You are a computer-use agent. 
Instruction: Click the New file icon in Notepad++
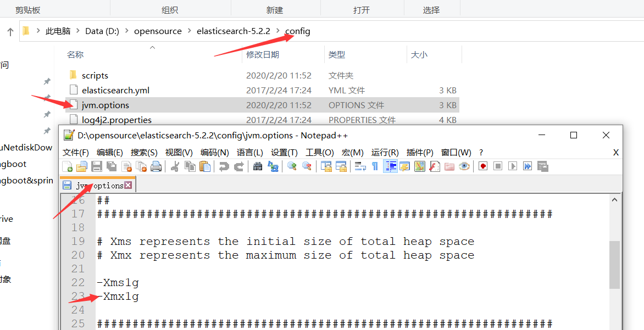click(x=68, y=166)
